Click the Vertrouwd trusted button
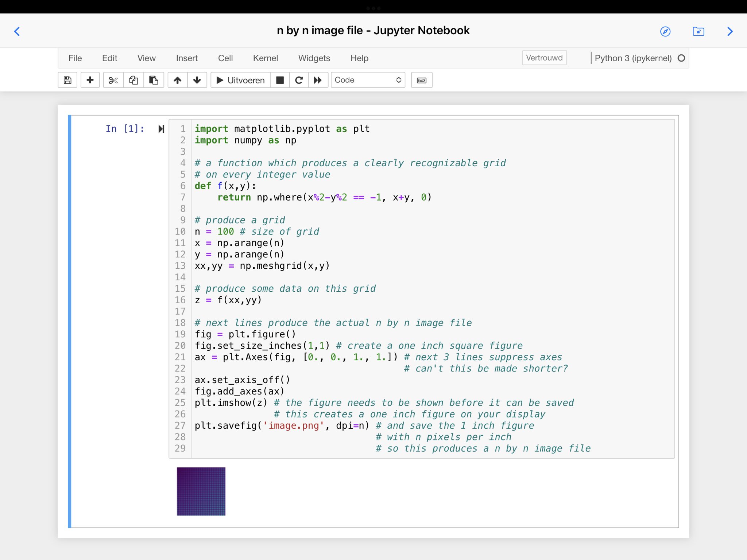 (x=544, y=58)
